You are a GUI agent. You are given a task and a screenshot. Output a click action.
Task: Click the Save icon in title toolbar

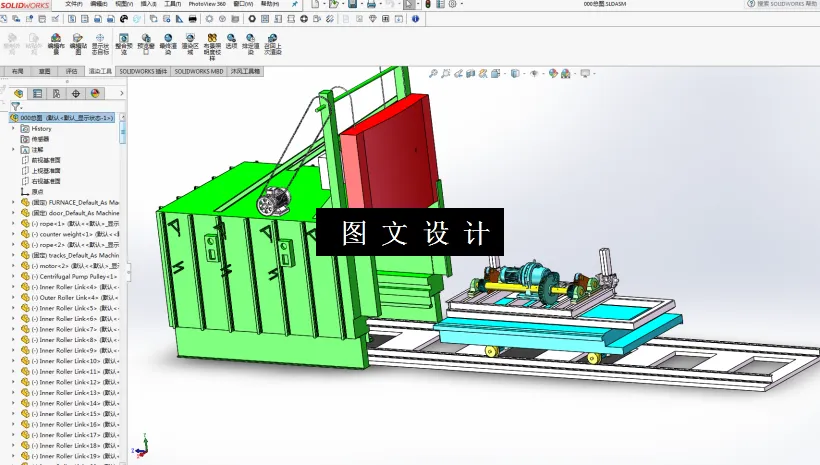352,4
